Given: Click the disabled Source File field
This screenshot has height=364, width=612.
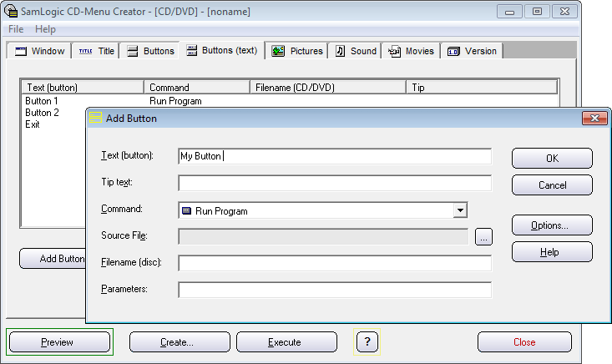Looking at the screenshot, I should pos(323,236).
